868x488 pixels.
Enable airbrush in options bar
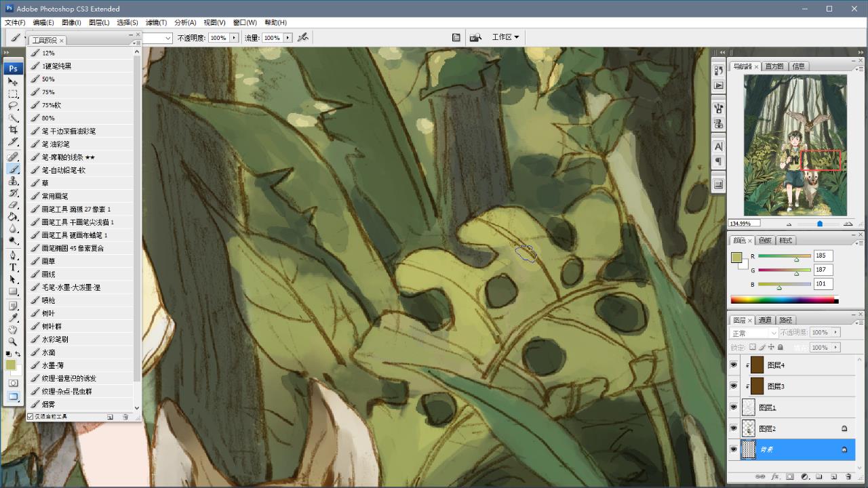point(303,37)
